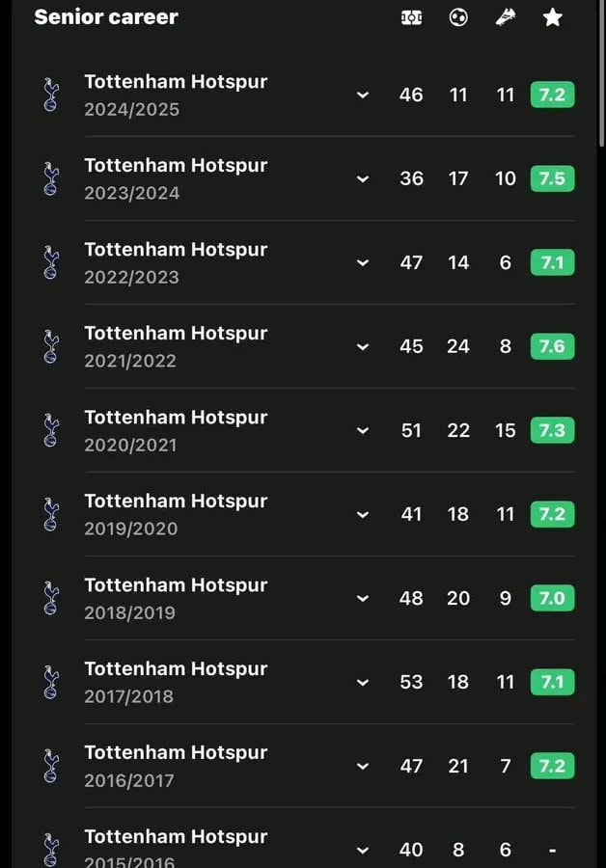The width and height of the screenshot is (606, 868).
Task: Click Tottenham crest for 2021/2022 season
Action: (51, 346)
